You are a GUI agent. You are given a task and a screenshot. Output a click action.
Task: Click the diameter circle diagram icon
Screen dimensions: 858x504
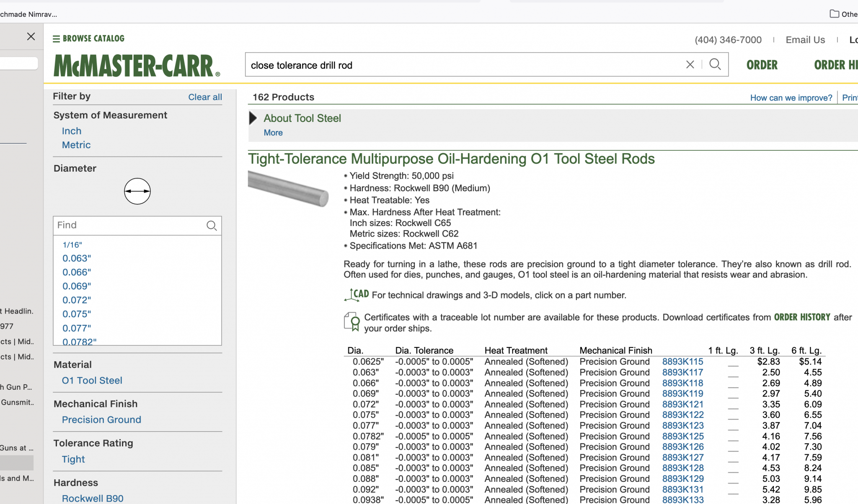(137, 191)
